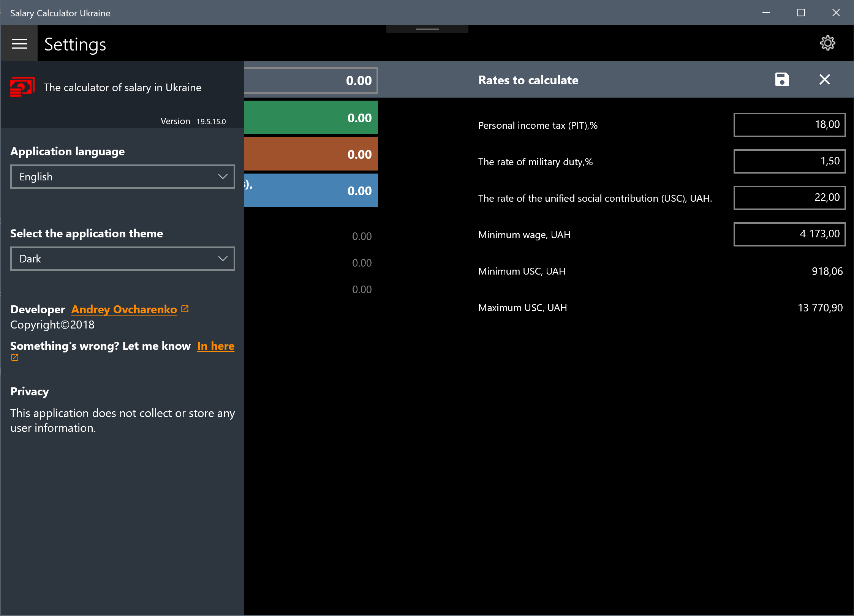Image resolution: width=854 pixels, height=616 pixels.
Task: Click the blue 0.00 result tile
Action: coord(311,191)
